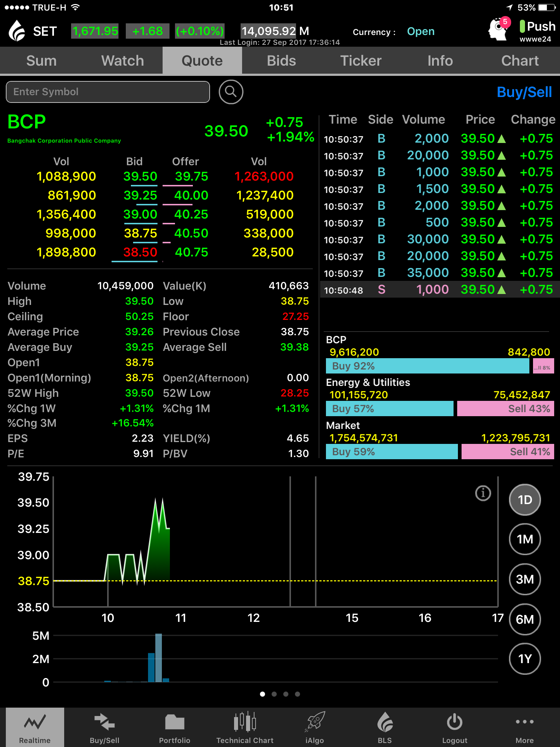Tap the bid volume 1,088,900

tap(66, 177)
